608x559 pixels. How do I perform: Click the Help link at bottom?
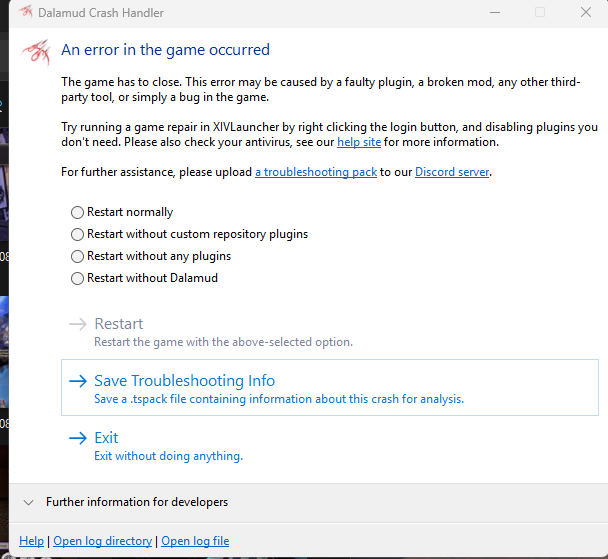(x=31, y=541)
